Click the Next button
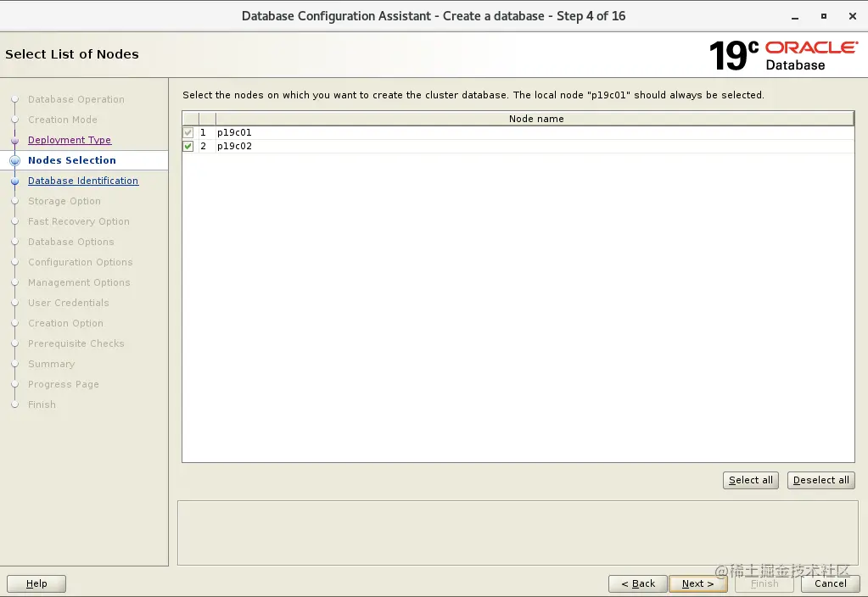868x597 pixels. point(697,583)
